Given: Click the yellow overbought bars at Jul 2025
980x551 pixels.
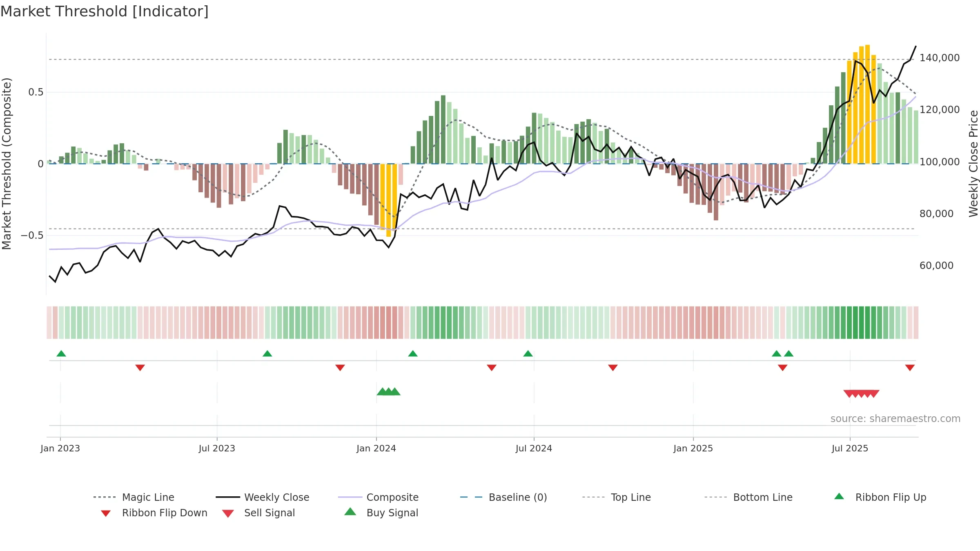Looking at the screenshot, I should [862, 104].
